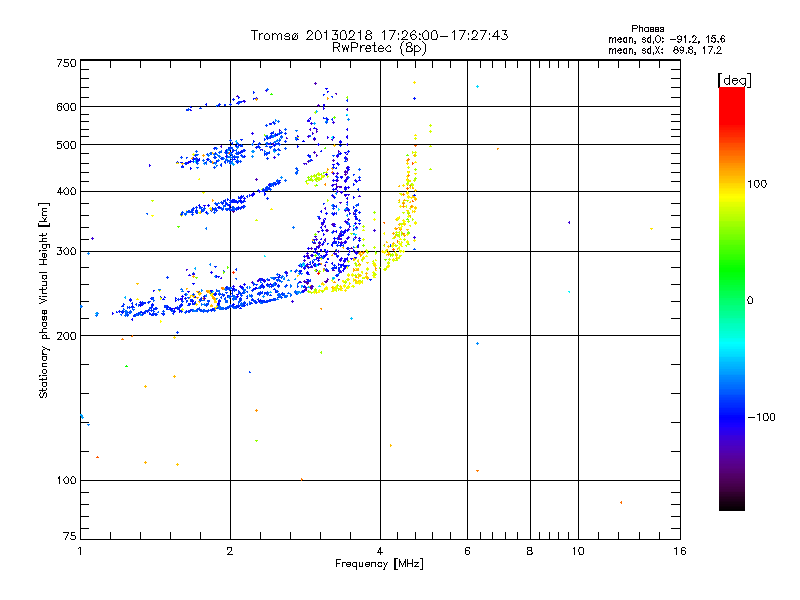800x600 pixels.
Task: Click the Frequency [MHz] x-axis label
Action: [x=379, y=565]
